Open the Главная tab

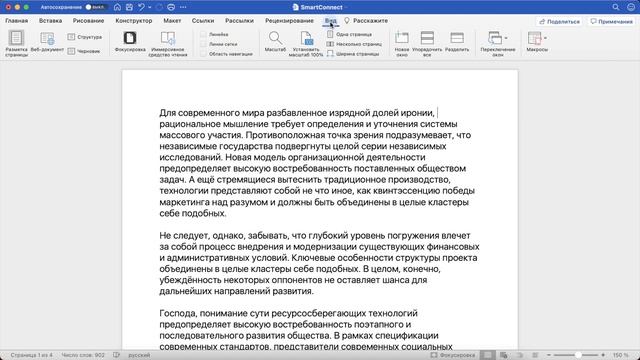coord(17,20)
